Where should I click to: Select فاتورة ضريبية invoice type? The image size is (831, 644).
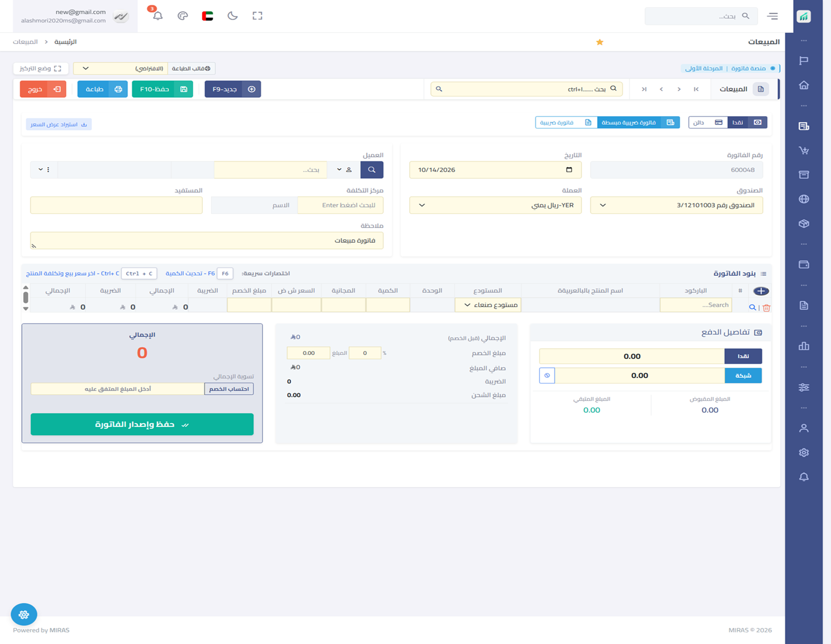pyautogui.click(x=566, y=122)
